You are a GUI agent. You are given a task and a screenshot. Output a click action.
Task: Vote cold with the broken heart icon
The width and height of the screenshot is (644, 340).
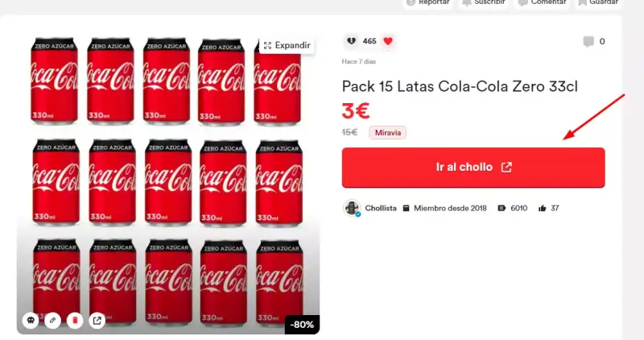351,41
